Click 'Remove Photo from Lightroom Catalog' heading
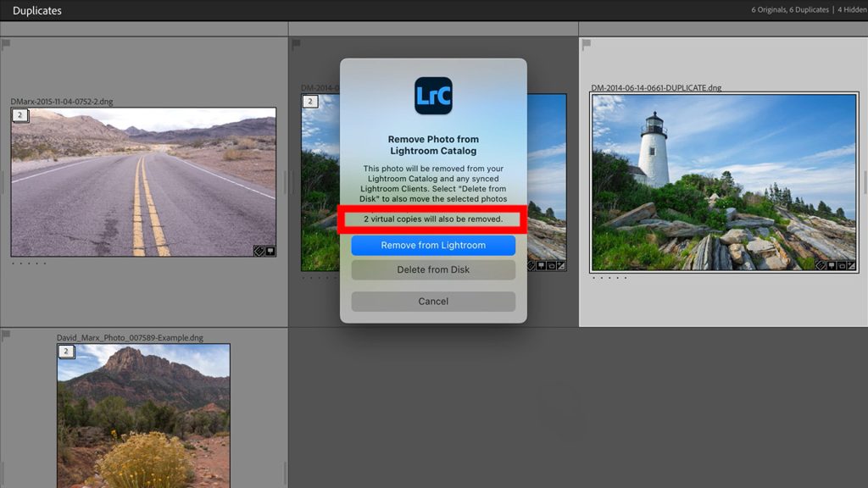Screen dimensions: 868x488 (433, 145)
